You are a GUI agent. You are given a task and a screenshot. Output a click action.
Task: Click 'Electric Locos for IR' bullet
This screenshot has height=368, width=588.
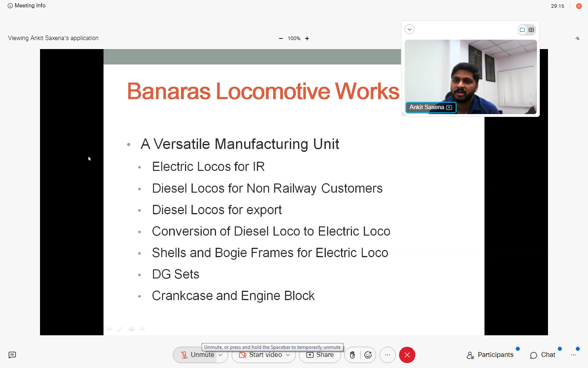208,166
